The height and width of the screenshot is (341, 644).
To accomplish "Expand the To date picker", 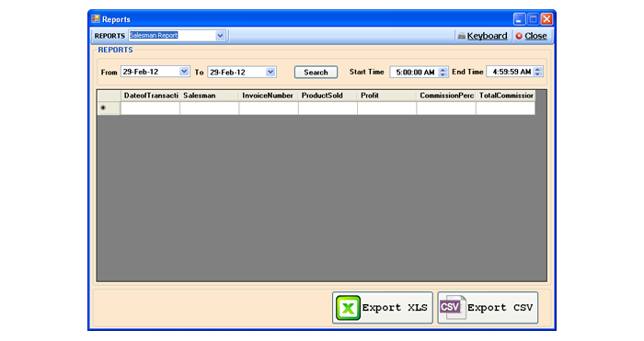I will coord(270,72).
